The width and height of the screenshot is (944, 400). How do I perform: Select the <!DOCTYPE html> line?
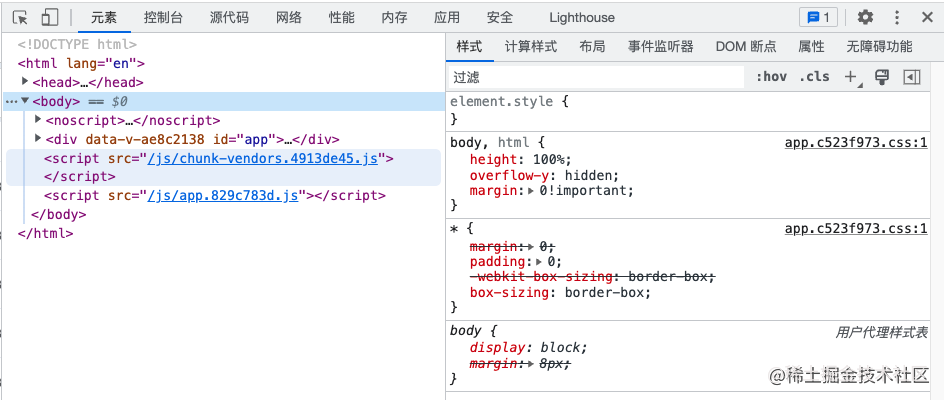coord(77,45)
